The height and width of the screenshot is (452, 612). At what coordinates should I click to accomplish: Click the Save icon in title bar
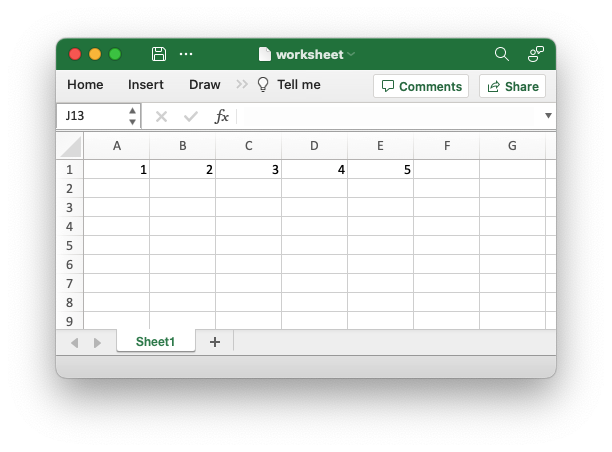pyautogui.click(x=159, y=54)
